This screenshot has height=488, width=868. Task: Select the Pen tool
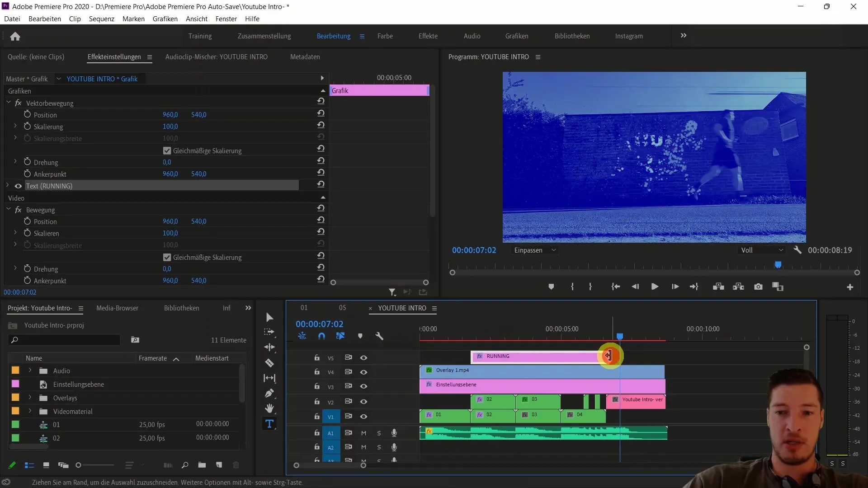269,394
